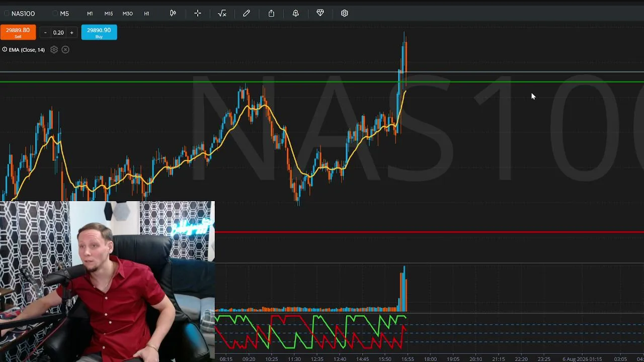Click the 18:00 time axis label
Screen dimensions: 644x362
430,359
